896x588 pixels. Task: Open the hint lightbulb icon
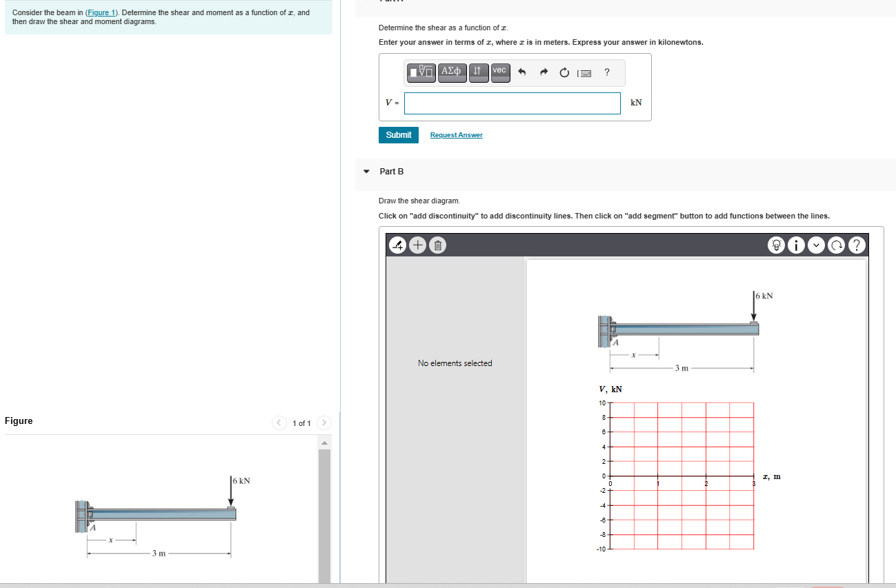776,245
